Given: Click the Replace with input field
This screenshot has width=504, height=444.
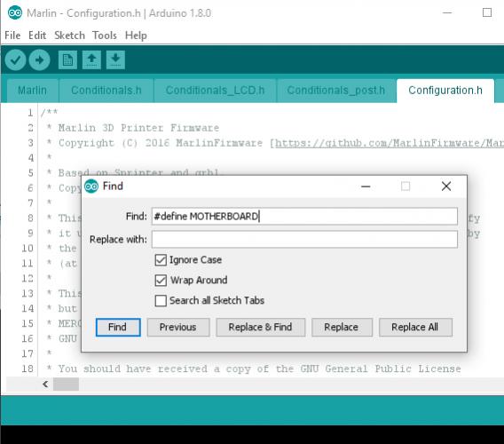Looking at the screenshot, I should tap(304, 239).
